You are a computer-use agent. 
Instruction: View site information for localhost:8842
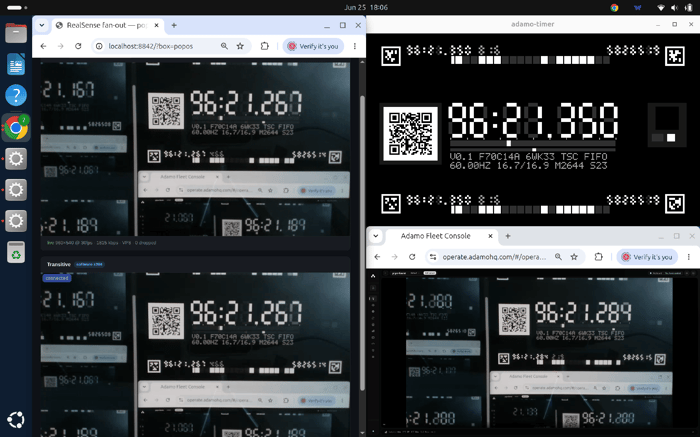pos(99,46)
